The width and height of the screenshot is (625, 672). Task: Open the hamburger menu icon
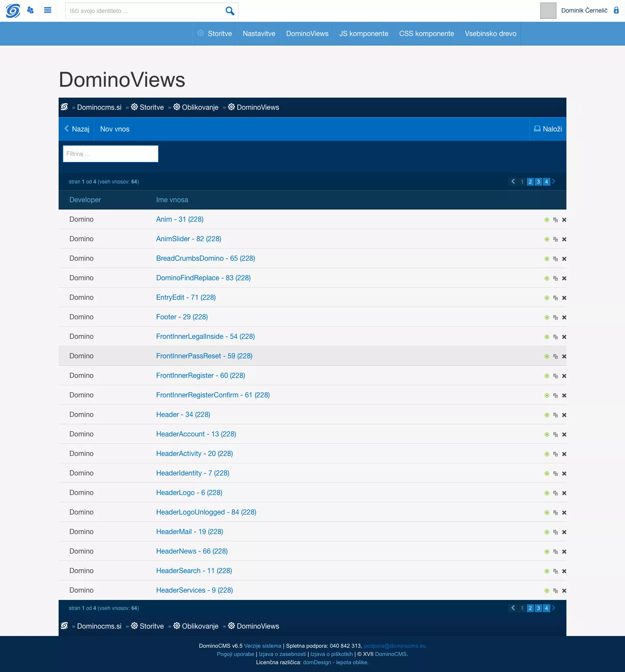pyautogui.click(x=48, y=10)
